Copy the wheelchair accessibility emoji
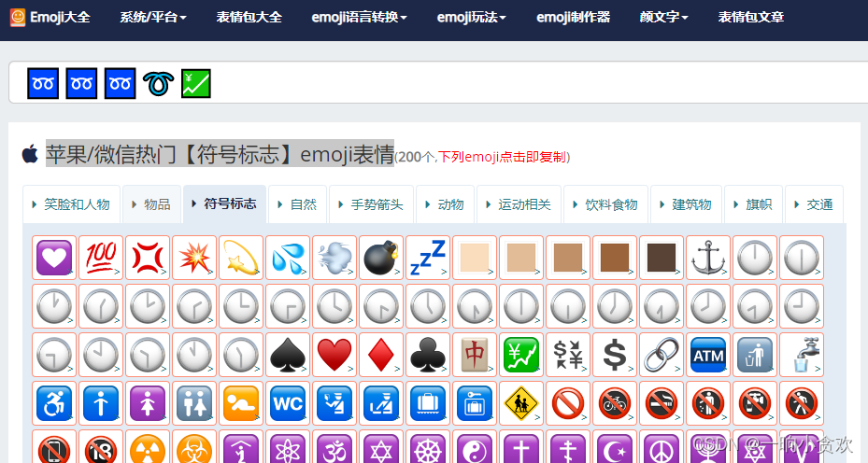The image size is (868, 463). pos(53,403)
